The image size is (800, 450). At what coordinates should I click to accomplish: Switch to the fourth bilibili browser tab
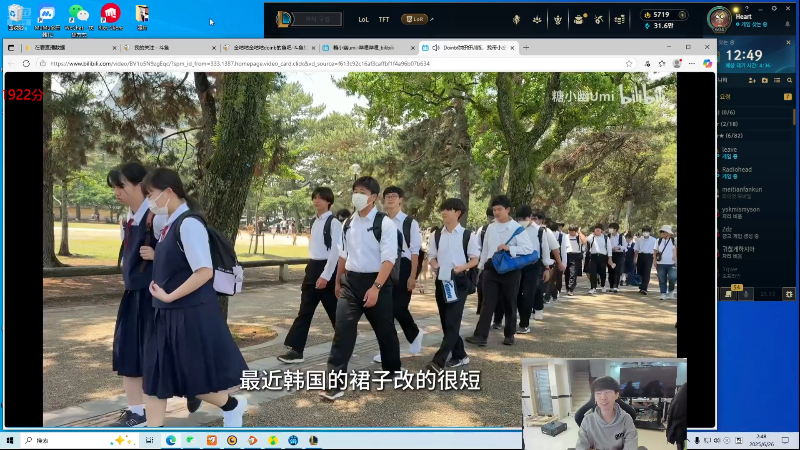point(367,47)
